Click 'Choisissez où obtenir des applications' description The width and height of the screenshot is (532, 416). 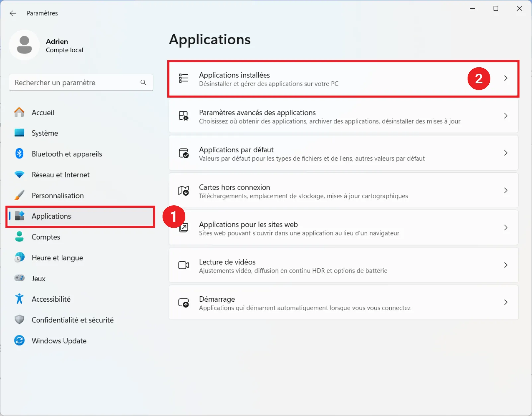tap(330, 121)
